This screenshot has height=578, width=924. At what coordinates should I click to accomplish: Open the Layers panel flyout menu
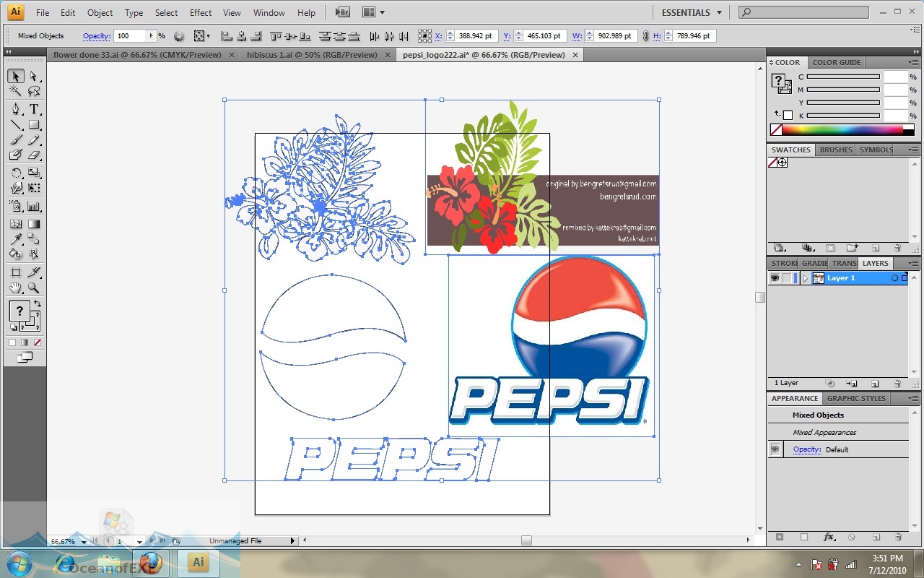[914, 263]
